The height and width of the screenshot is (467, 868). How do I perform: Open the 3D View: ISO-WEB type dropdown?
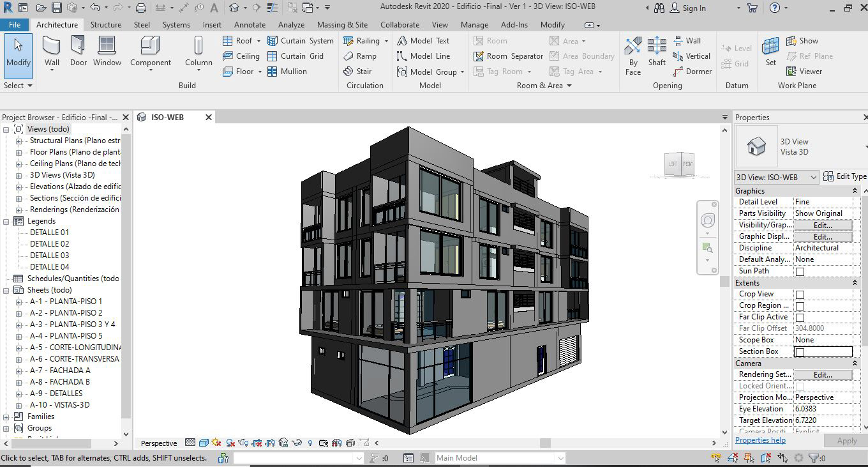pos(777,177)
